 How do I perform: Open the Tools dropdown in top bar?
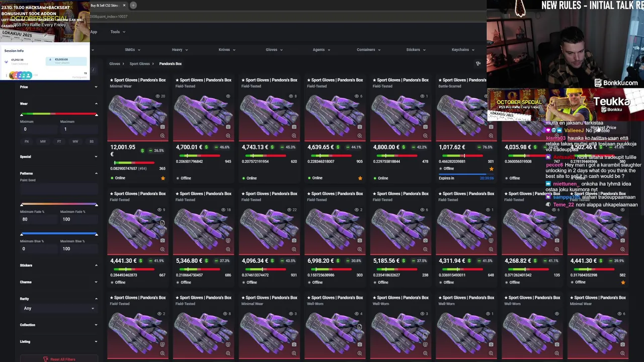coord(117,32)
